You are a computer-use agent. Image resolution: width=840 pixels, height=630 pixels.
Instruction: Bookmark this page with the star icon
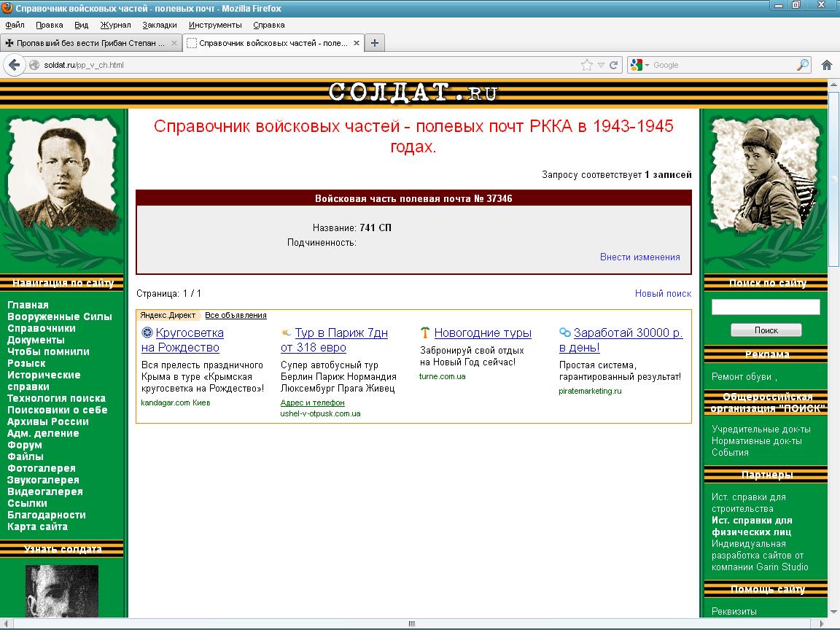coord(586,65)
